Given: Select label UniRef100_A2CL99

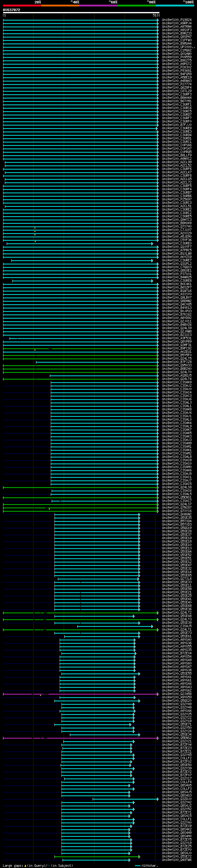Looking at the screenshot, I should coord(176,162).
